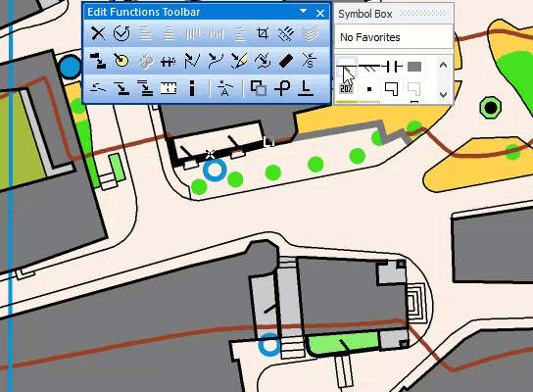This screenshot has height=392, width=533.
Task: Click the diagonal hatched lines icon
Action: tap(286, 33)
